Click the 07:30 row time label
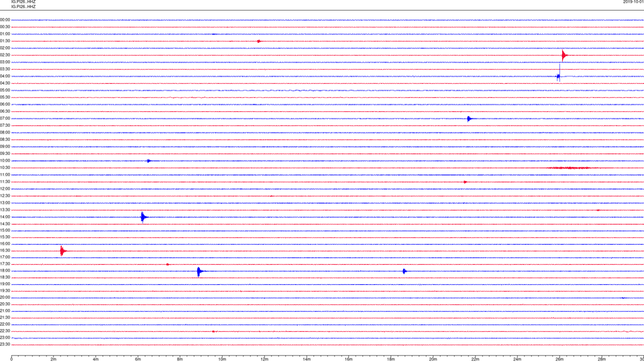 pyautogui.click(x=5, y=125)
